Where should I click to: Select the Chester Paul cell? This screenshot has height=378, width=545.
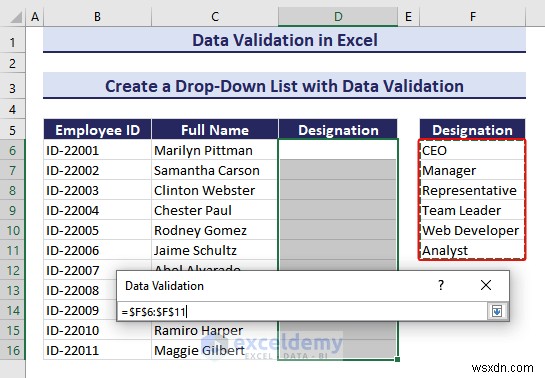coord(215,210)
